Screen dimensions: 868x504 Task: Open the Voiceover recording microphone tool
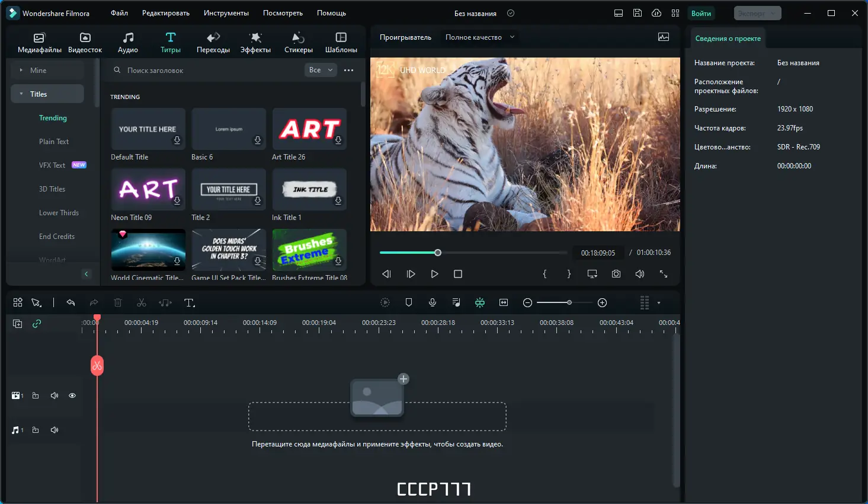click(x=433, y=302)
